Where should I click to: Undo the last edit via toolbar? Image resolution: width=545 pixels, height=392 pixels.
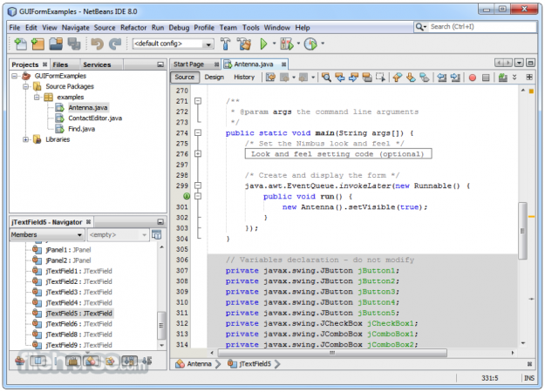tap(97, 44)
